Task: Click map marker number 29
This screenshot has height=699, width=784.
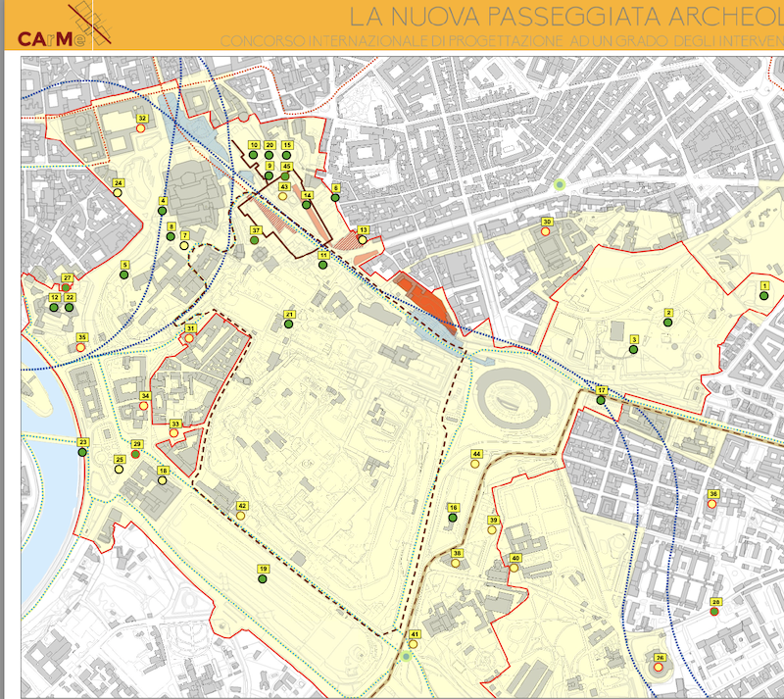Action: [135, 454]
